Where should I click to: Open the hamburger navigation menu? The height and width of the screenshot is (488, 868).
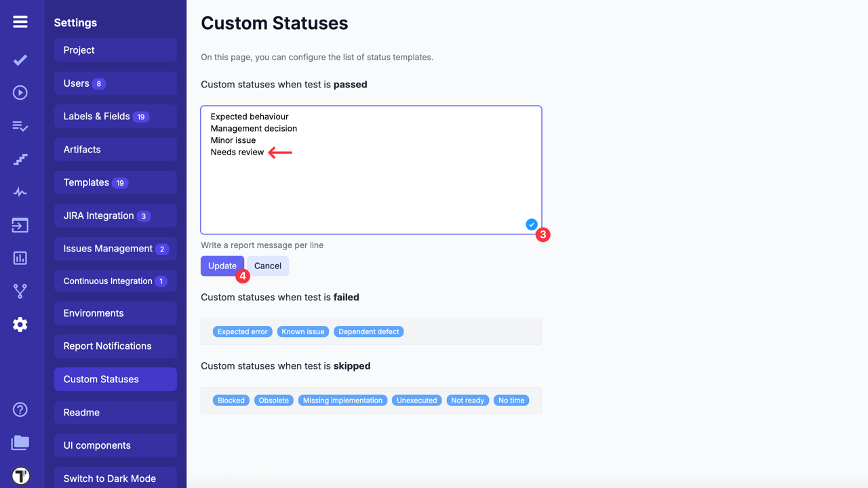(x=20, y=20)
